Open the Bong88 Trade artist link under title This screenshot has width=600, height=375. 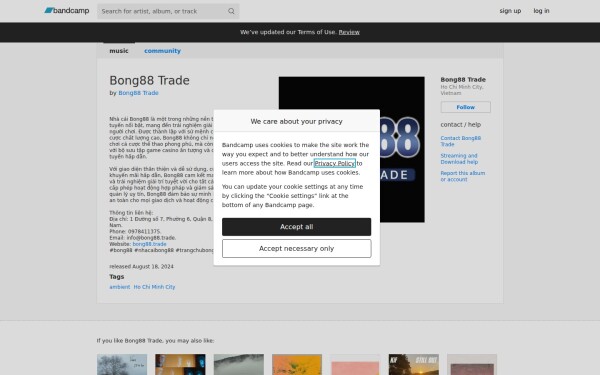pyautogui.click(x=138, y=93)
